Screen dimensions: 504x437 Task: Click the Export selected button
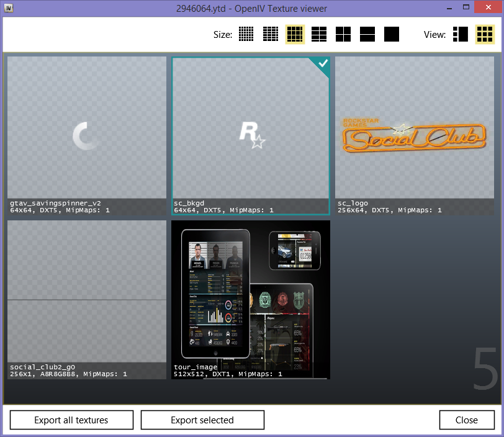point(202,420)
